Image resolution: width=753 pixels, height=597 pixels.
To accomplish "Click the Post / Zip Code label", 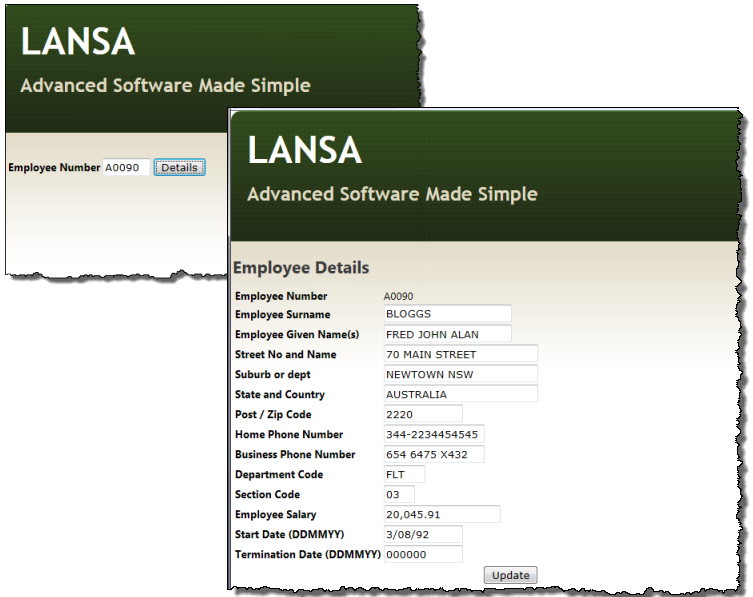I will [x=273, y=414].
